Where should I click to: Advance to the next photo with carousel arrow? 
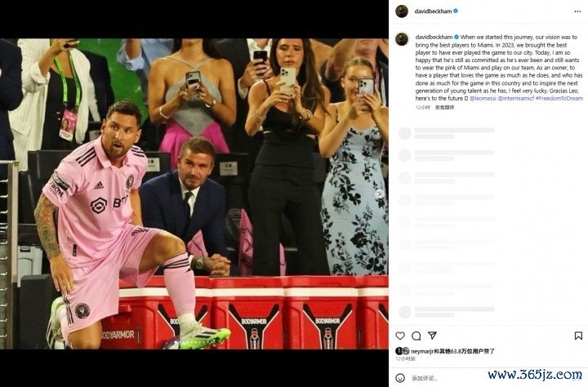pyautogui.click(x=380, y=193)
